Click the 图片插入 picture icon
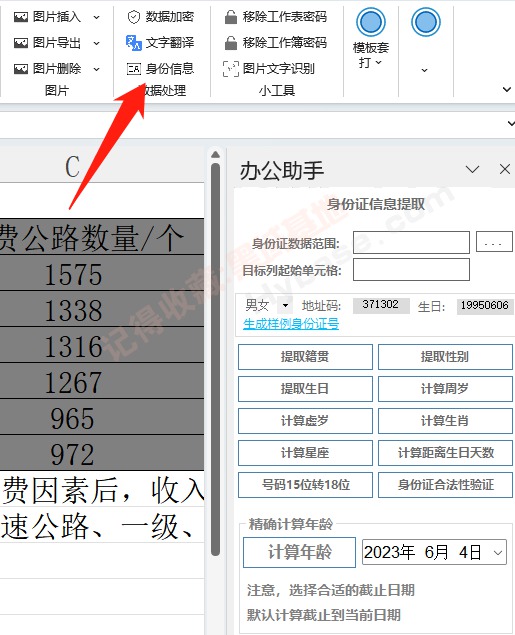 21,17
